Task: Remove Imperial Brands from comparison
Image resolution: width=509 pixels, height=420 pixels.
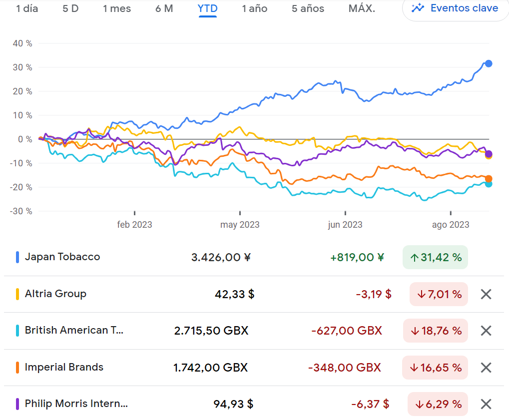Action: tap(486, 368)
